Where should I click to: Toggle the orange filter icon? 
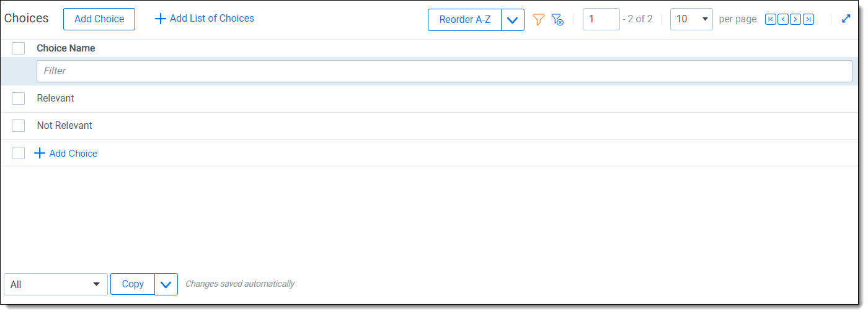click(539, 20)
